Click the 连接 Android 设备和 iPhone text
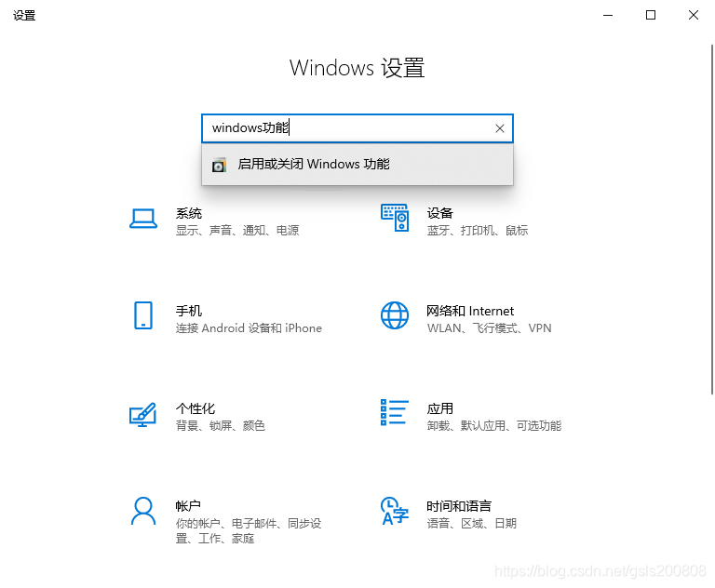This screenshot has width=715, height=588. click(249, 328)
